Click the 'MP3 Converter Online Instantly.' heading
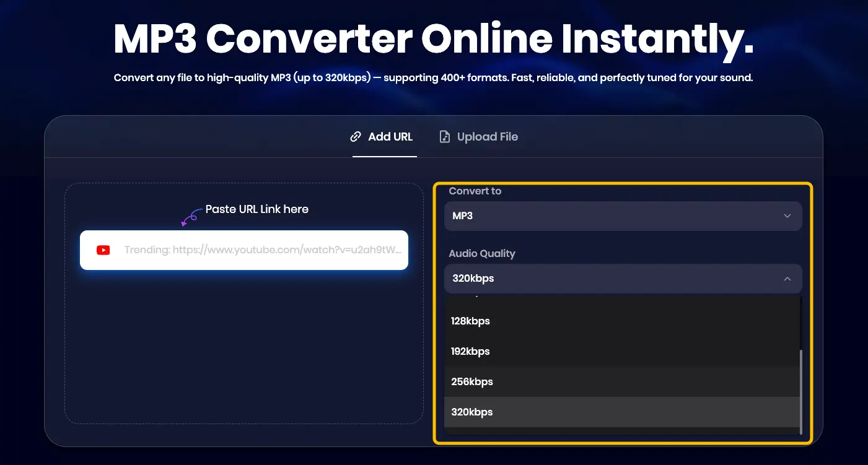This screenshot has height=465, width=868. click(x=434, y=39)
